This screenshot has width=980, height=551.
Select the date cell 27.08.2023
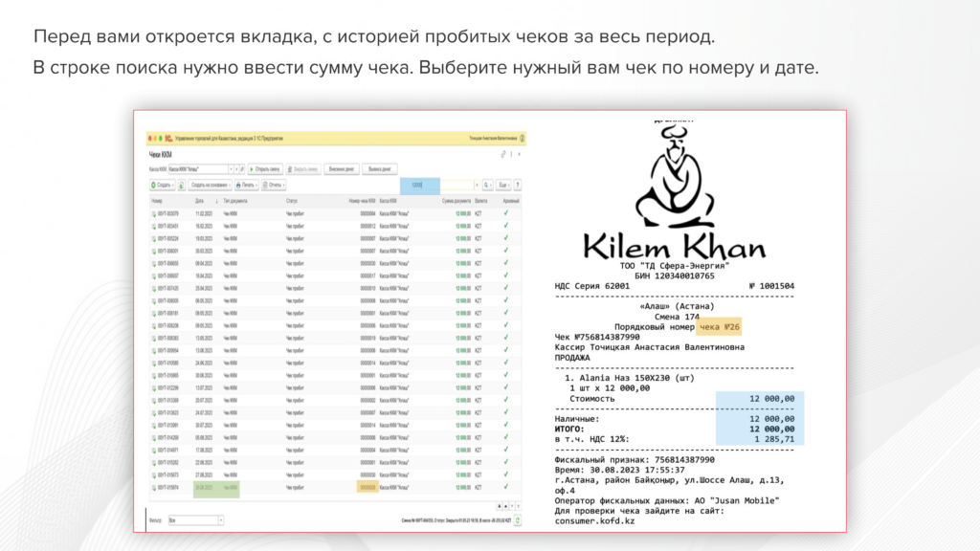coord(204,475)
